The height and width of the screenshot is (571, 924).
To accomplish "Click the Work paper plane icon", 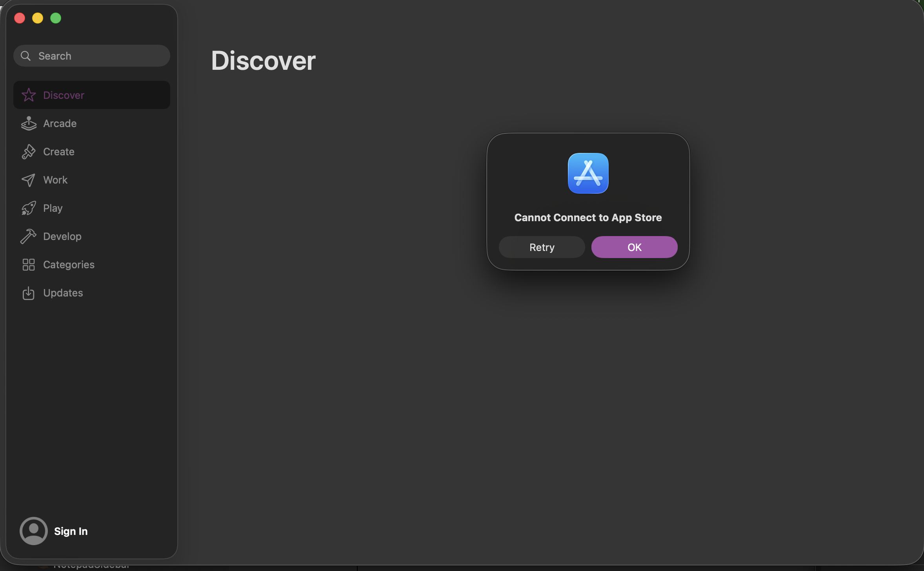I will coord(29,180).
